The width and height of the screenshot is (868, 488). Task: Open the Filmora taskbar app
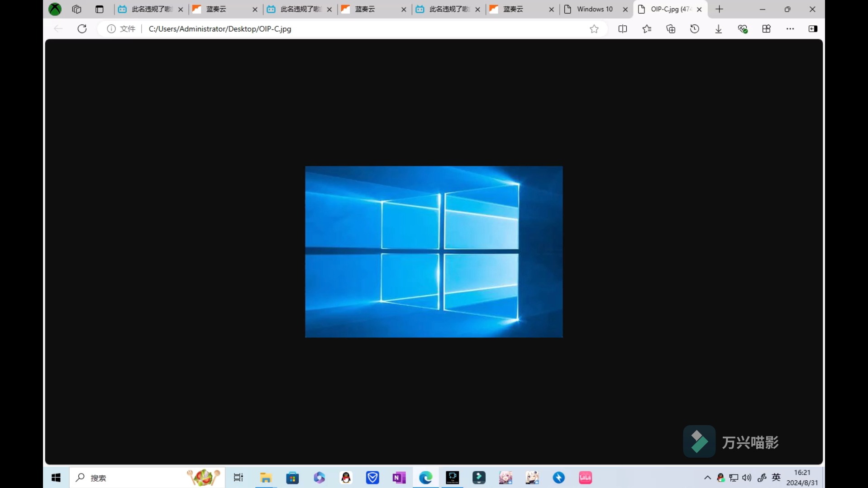479,478
